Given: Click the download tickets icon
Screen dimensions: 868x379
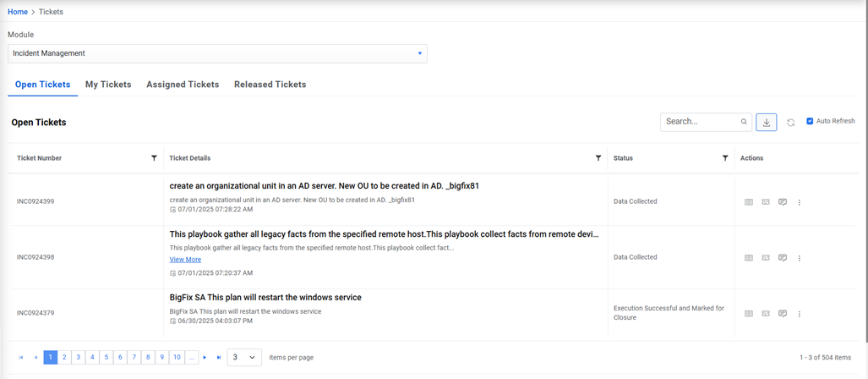Looking at the screenshot, I should [767, 122].
